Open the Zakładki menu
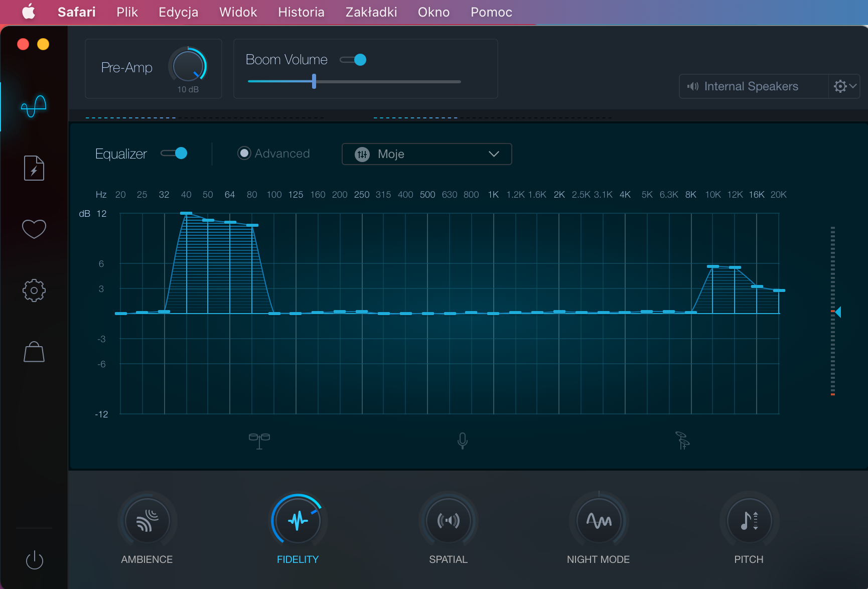The image size is (868, 589). tap(371, 12)
